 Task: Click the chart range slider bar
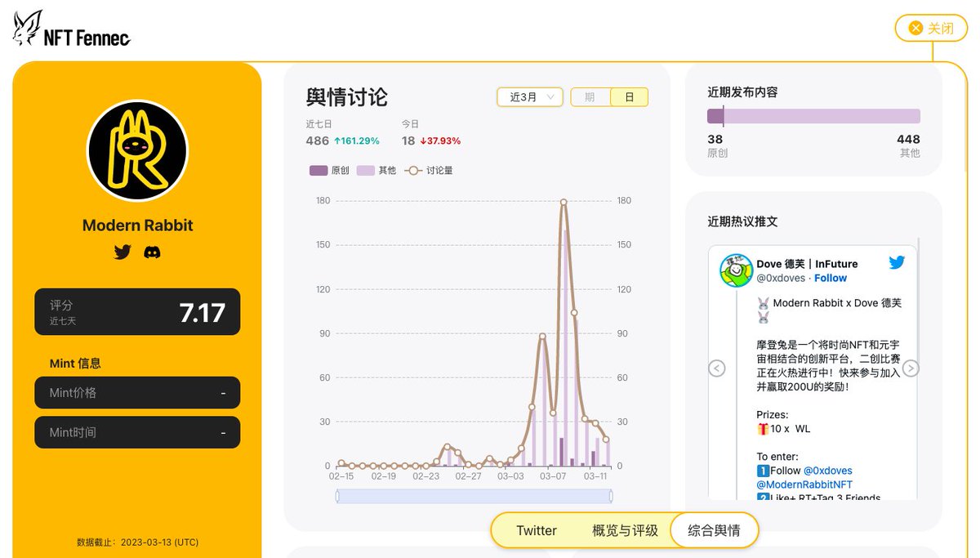click(474, 496)
